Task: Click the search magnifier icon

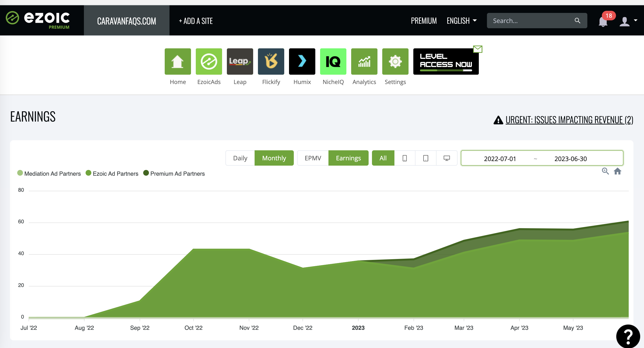Action: click(x=577, y=21)
